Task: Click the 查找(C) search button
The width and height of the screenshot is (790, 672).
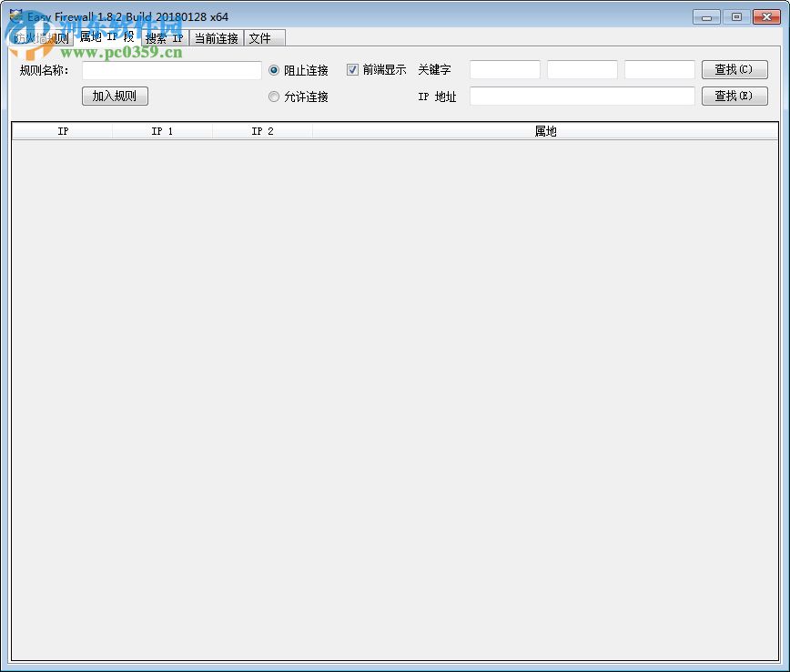Action: coord(734,69)
